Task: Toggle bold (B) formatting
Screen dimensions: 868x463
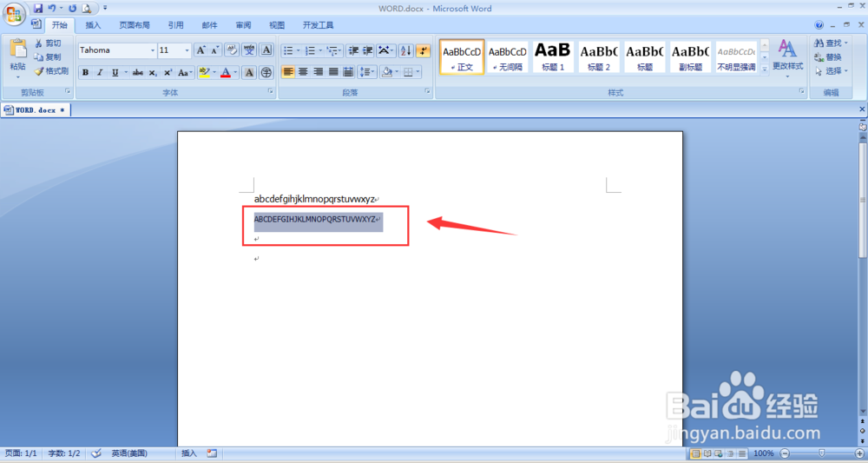Action: pos(85,73)
